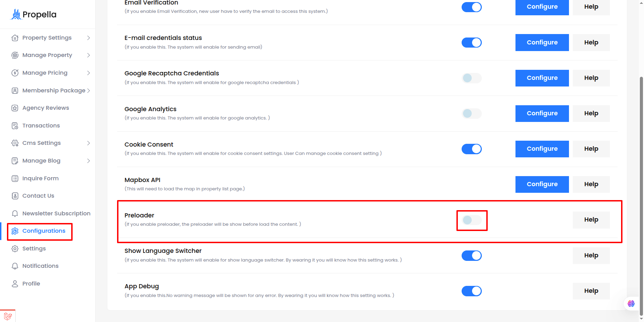Turn on Google Analytics switch
The width and height of the screenshot is (644, 322).
pos(472,114)
